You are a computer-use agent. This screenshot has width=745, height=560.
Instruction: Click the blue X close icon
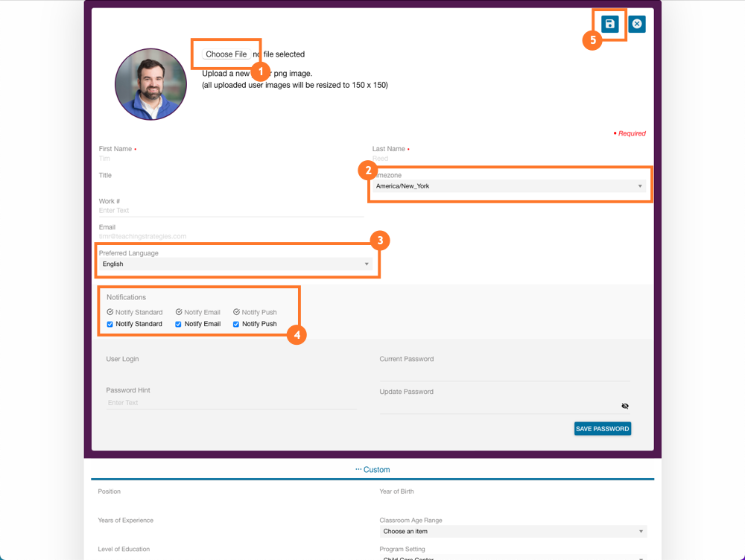[637, 24]
